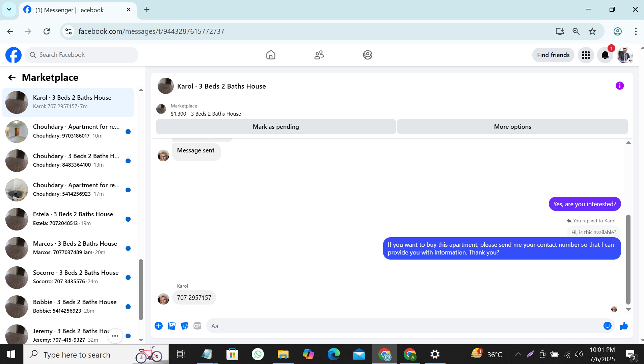Click the '707 2957157' message bubble
644x364 pixels.
(194, 297)
